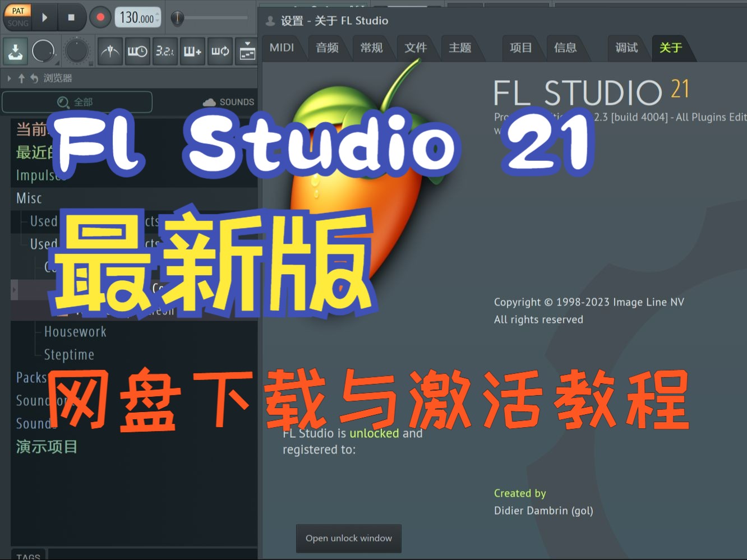This screenshot has width=747, height=560.
Task: Toggle the loop recording keyboard-cycle icon
Action: coord(220,52)
